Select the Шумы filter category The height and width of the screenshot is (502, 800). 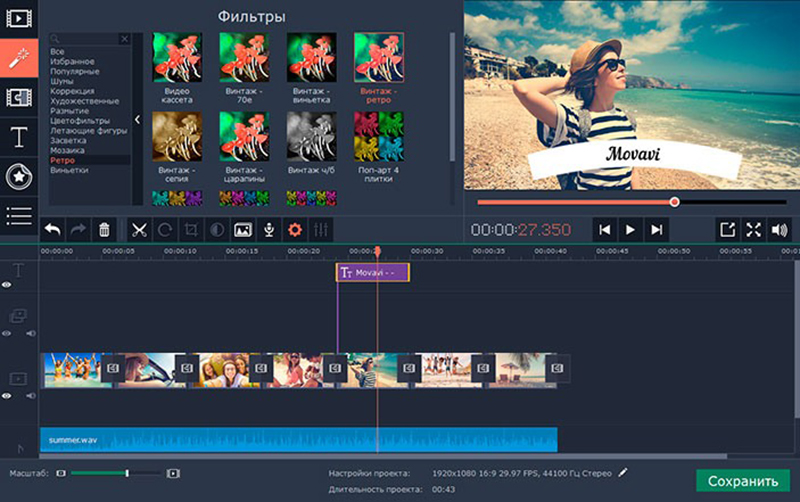pos(62,81)
